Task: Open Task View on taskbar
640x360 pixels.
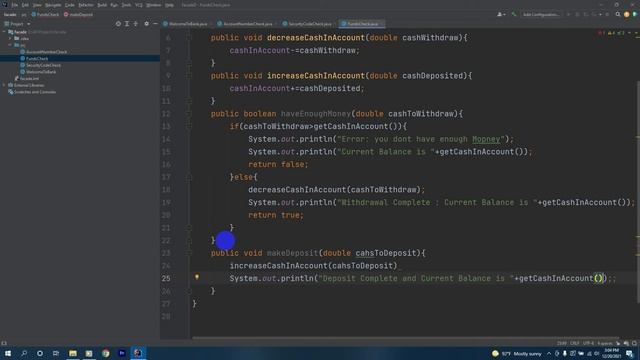Action: click(x=56, y=353)
